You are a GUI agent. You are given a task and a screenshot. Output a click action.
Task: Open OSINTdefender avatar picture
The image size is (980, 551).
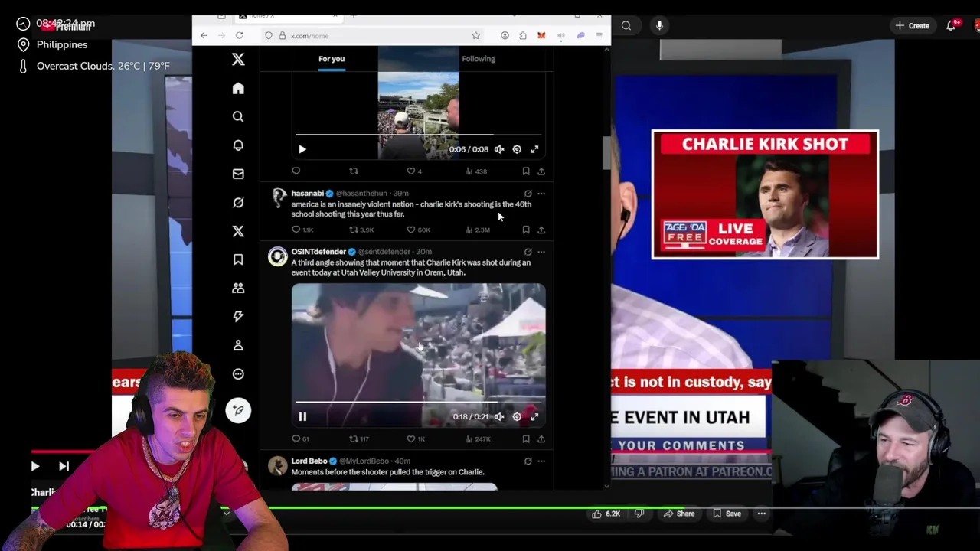pyautogui.click(x=278, y=257)
